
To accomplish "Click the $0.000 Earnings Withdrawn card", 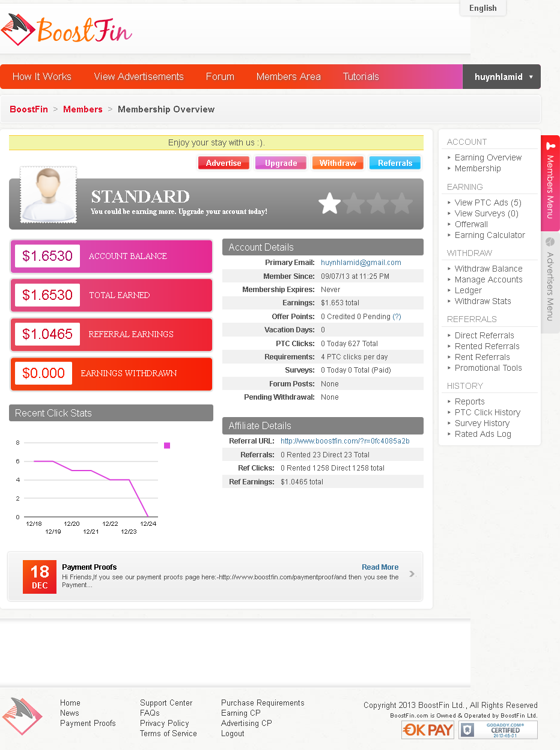I will (x=111, y=373).
